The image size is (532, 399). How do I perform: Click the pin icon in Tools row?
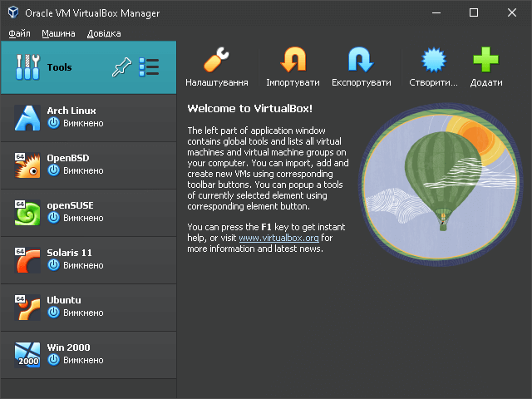tap(121, 66)
